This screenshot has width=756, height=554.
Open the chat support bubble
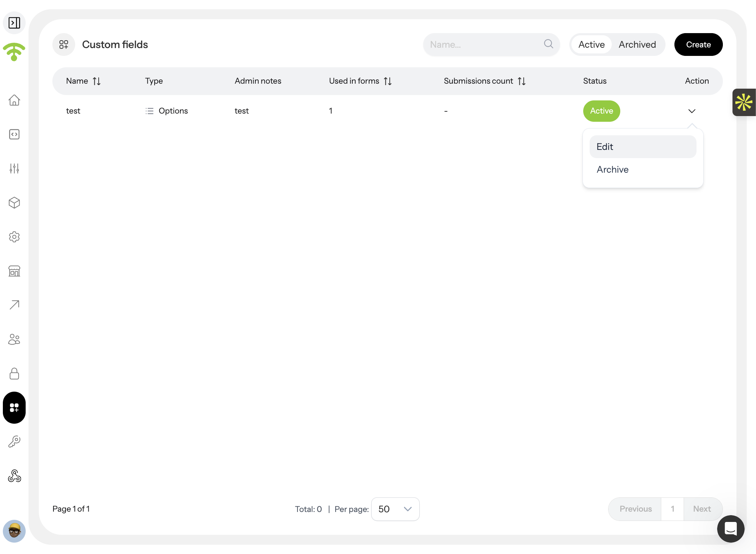(x=731, y=529)
